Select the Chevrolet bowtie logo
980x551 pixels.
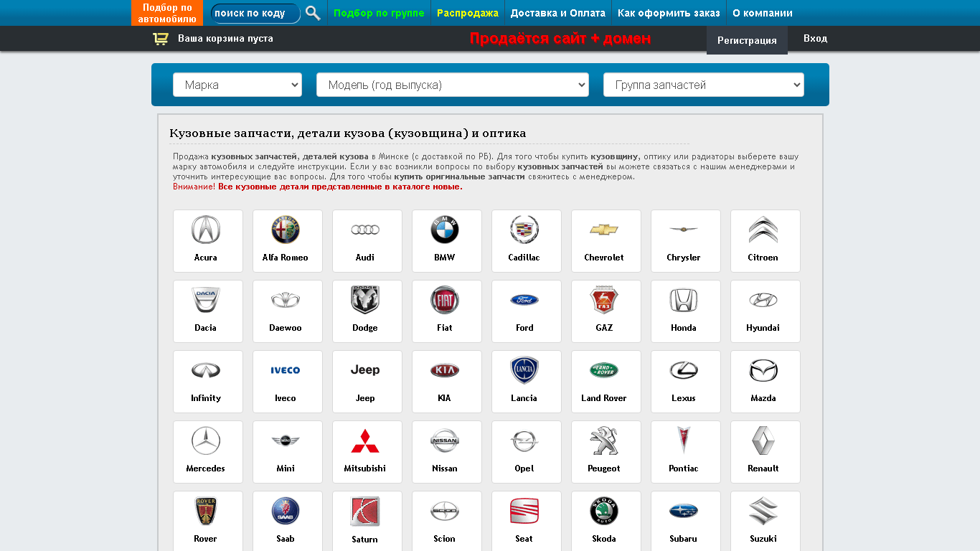(x=604, y=230)
